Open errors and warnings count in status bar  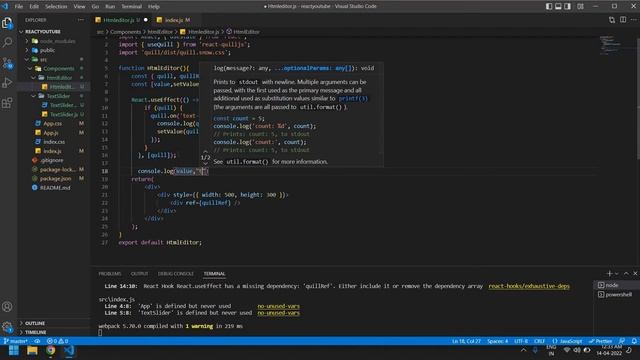pos(58,341)
